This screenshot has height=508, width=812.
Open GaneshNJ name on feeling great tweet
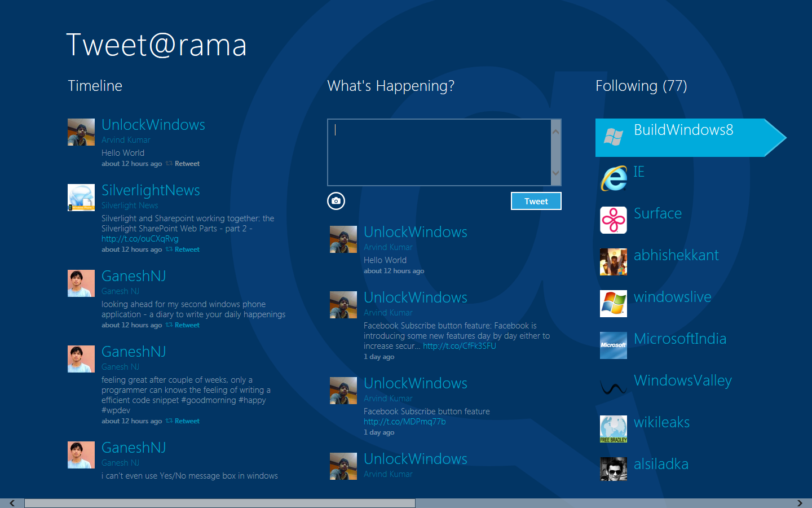coord(134,352)
